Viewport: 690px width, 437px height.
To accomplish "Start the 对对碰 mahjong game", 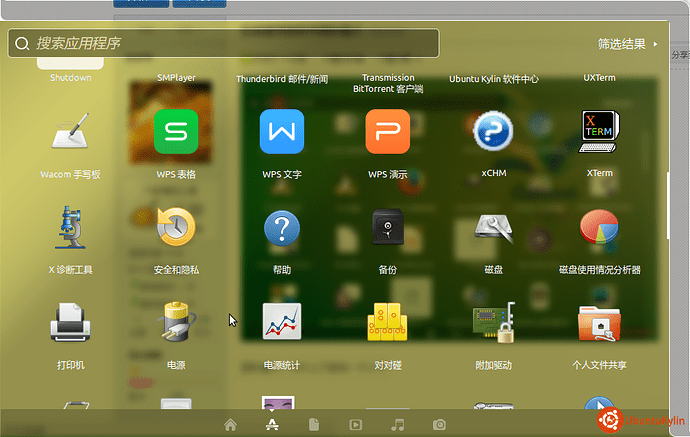I will (387, 323).
